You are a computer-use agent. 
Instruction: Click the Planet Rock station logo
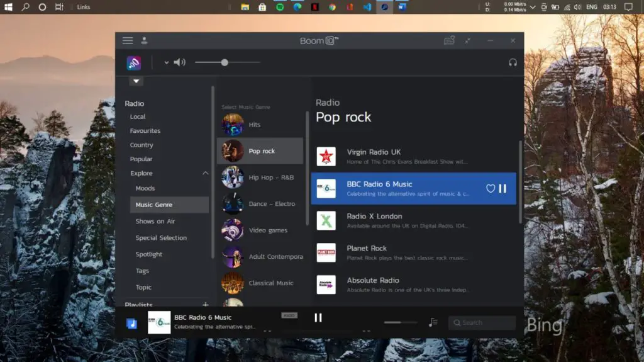coord(326,252)
